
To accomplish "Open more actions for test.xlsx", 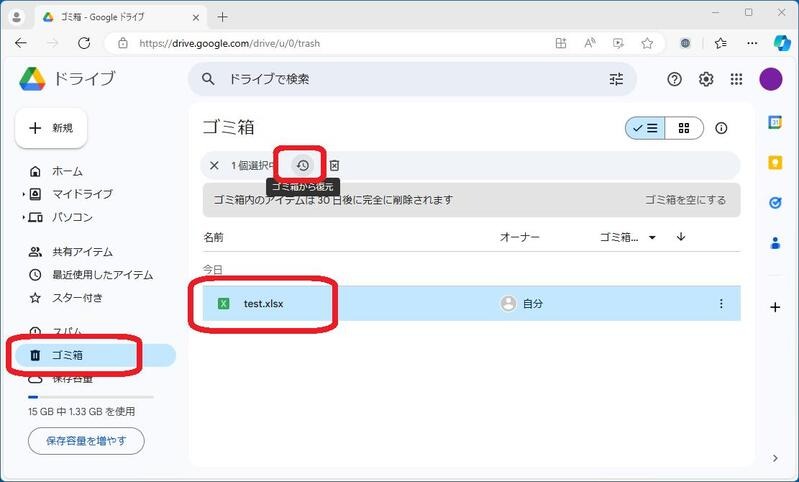I will (721, 304).
